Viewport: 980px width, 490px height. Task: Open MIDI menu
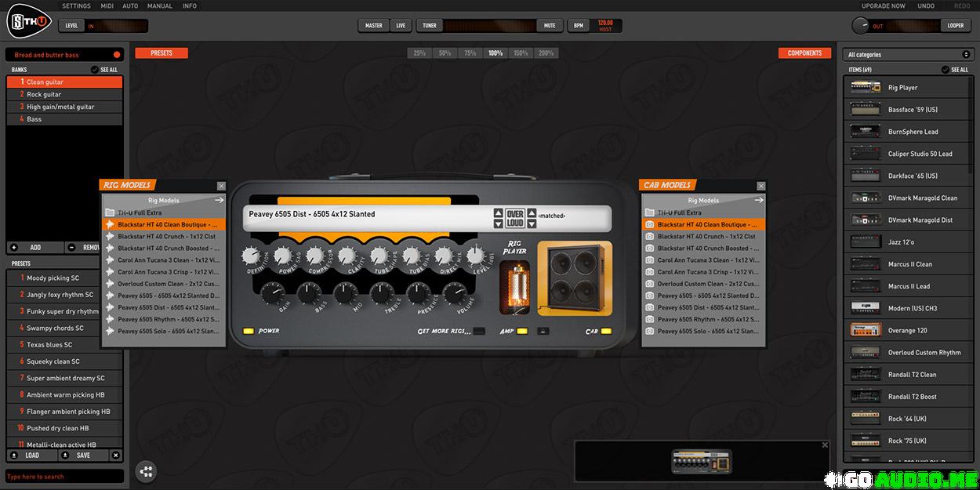point(107,6)
